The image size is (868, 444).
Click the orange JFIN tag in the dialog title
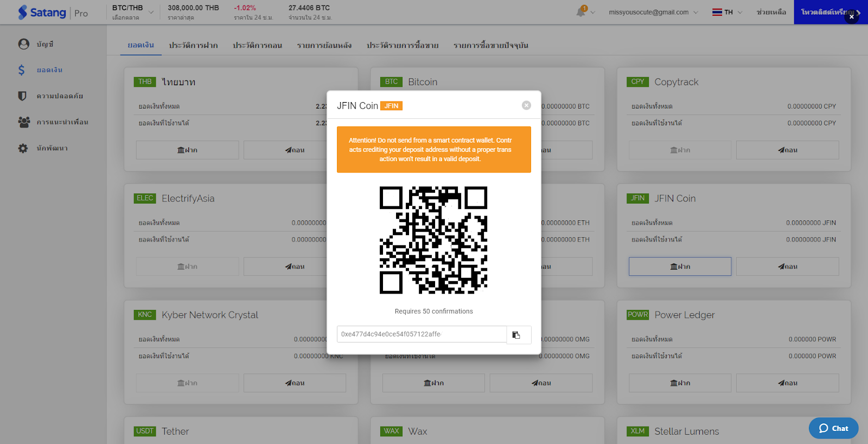[x=391, y=106]
